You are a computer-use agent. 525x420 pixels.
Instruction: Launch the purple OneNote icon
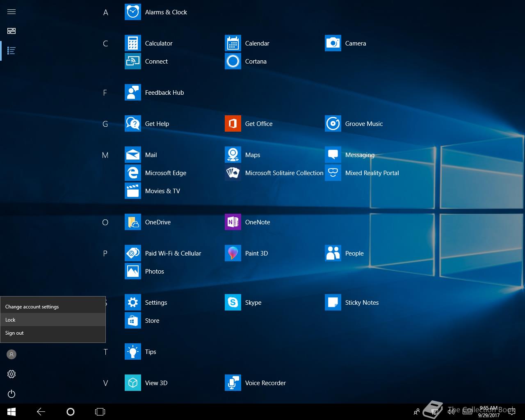(233, 222)
